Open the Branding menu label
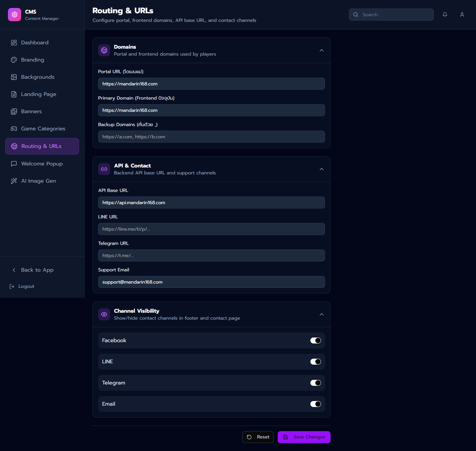This screenshot has width=476, height=451. point(33,60)
